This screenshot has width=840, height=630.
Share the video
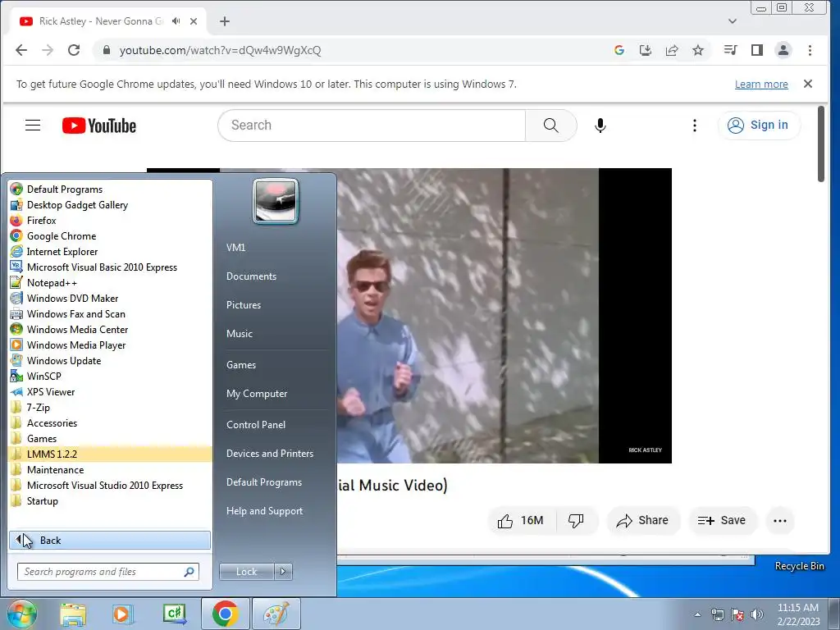(642, 521)
